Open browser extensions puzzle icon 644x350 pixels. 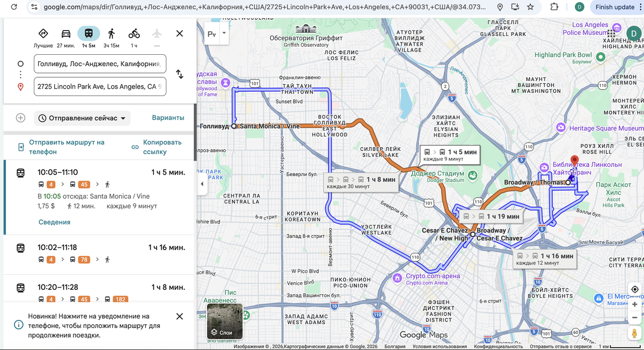554,7
